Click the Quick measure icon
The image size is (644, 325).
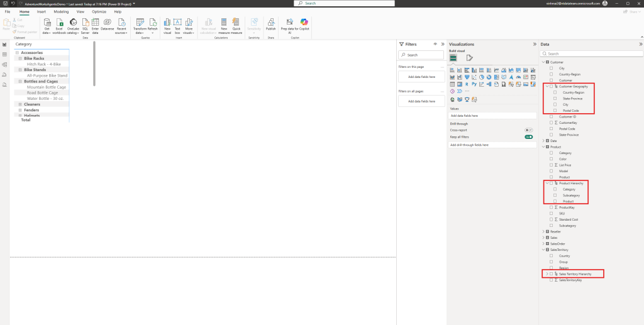236,23
